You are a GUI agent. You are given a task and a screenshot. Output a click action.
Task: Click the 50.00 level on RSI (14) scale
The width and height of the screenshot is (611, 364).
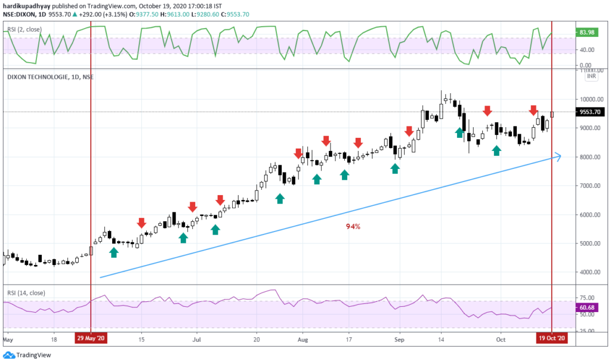point(587,315)
